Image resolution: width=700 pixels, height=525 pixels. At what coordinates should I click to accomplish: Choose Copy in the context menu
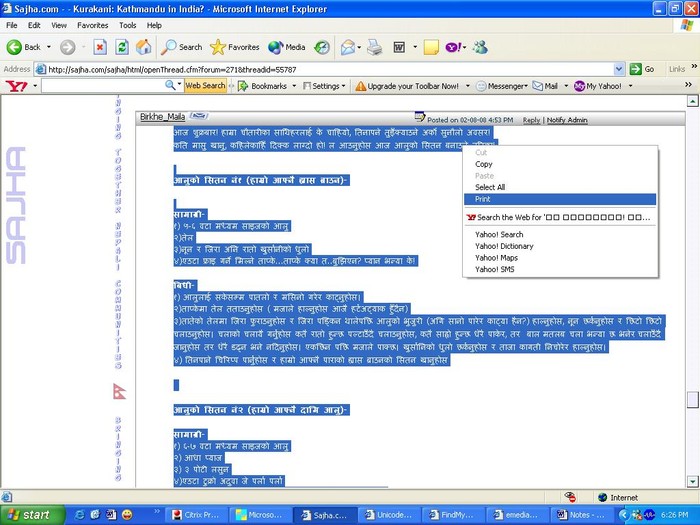(x=484, y=164)
